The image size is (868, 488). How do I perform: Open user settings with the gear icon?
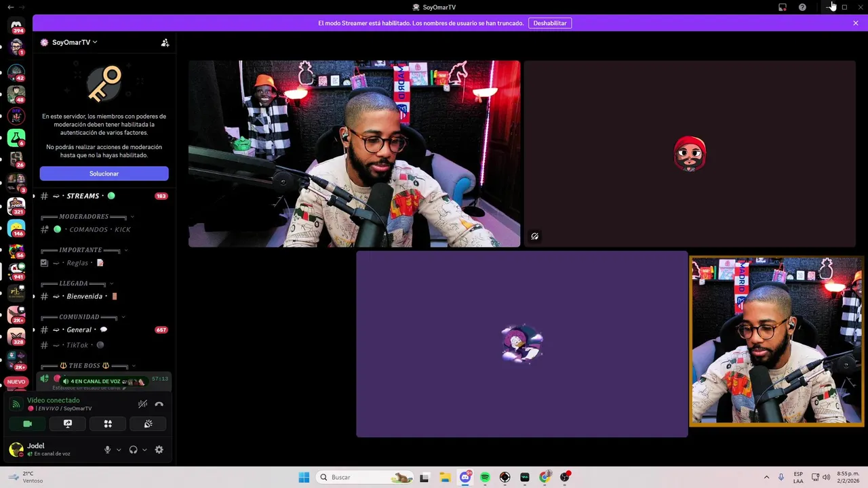159,449
